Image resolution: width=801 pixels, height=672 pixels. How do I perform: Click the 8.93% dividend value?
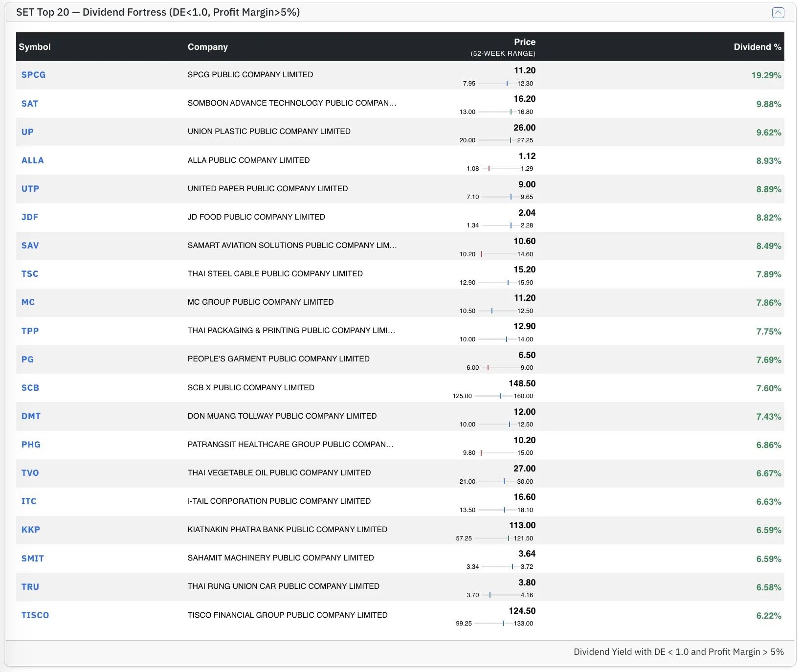(x=769, y=161)
